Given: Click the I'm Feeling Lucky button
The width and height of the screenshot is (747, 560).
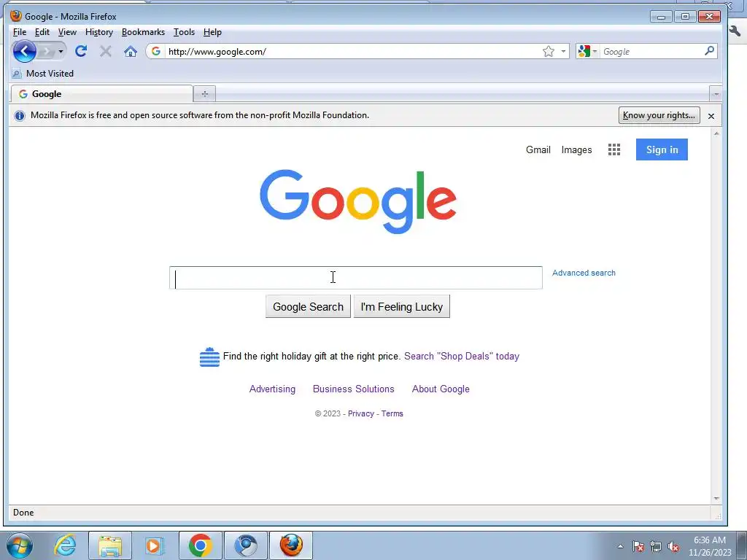Looking at the screenshot, I should pyautogui.click(x=402, y=307).
